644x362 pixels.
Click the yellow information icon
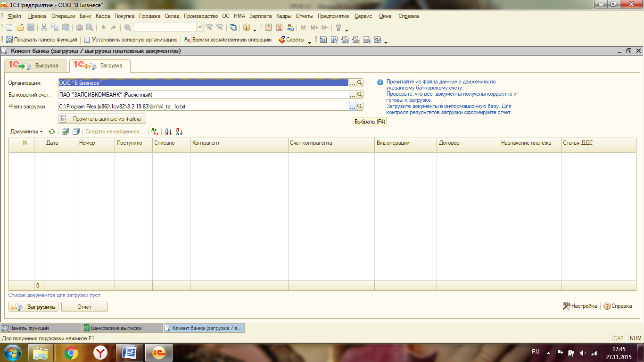point(246,27)
